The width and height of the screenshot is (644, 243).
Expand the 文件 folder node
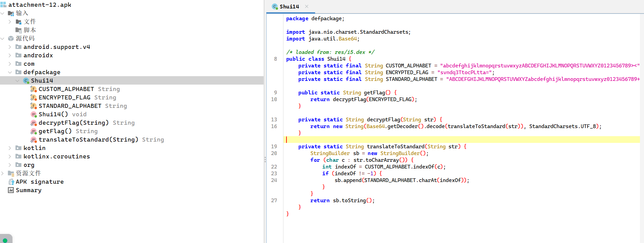(10, 22)
